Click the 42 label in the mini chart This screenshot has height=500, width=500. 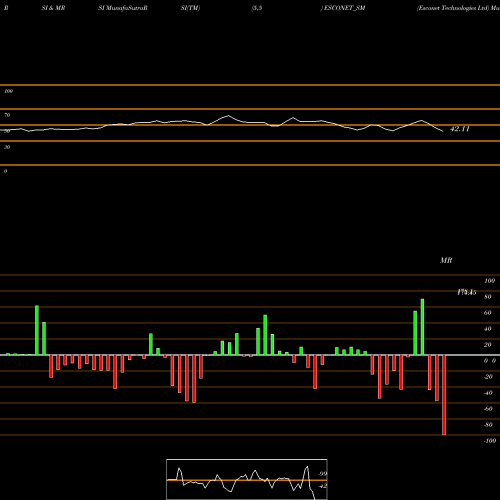pyautogui.click(x=322, y=486)
